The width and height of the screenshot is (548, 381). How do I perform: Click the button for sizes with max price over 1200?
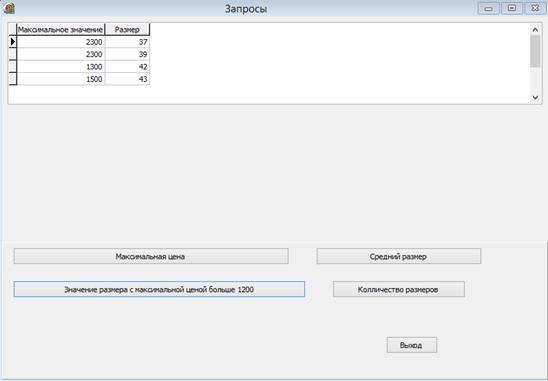(x=159, y=289)
